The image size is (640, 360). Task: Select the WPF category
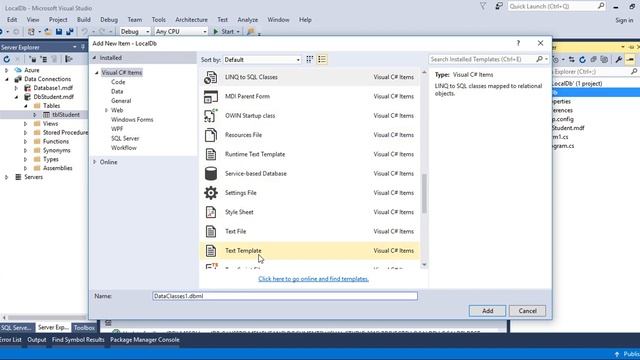click(x=117, y=129)
